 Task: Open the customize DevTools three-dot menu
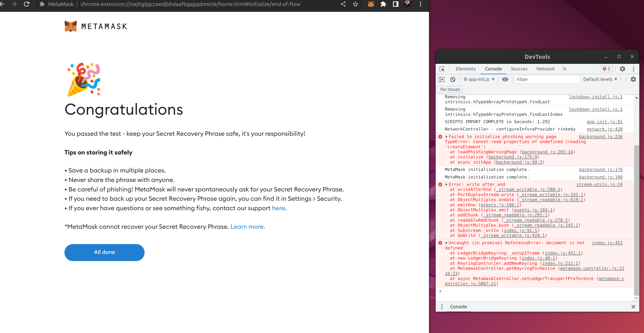(634, 69)
